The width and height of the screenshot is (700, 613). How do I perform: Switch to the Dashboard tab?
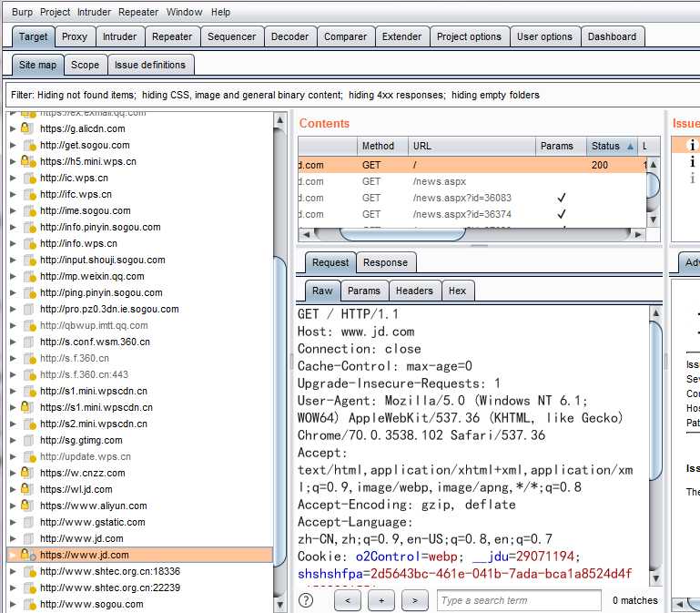[x=612, y=36]
